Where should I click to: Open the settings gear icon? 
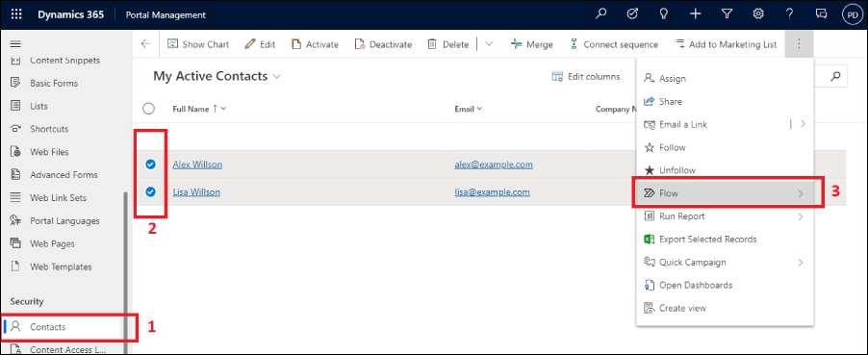point(758,15)
